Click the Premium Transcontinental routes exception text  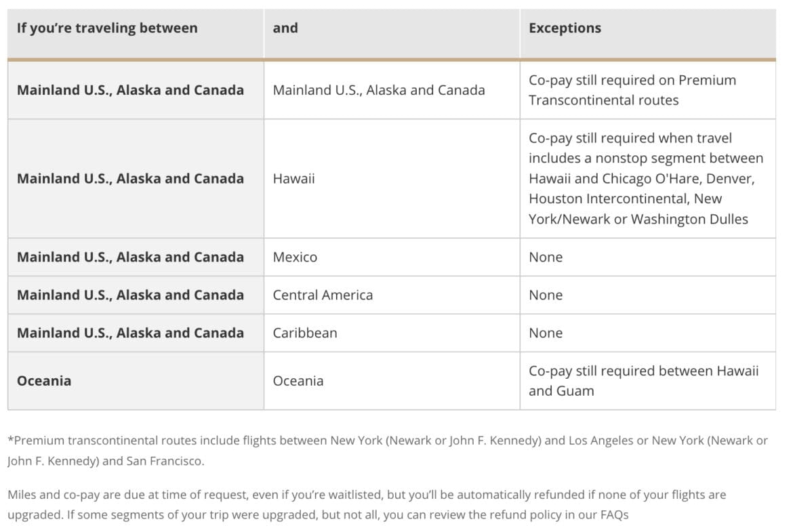[632, 90]
